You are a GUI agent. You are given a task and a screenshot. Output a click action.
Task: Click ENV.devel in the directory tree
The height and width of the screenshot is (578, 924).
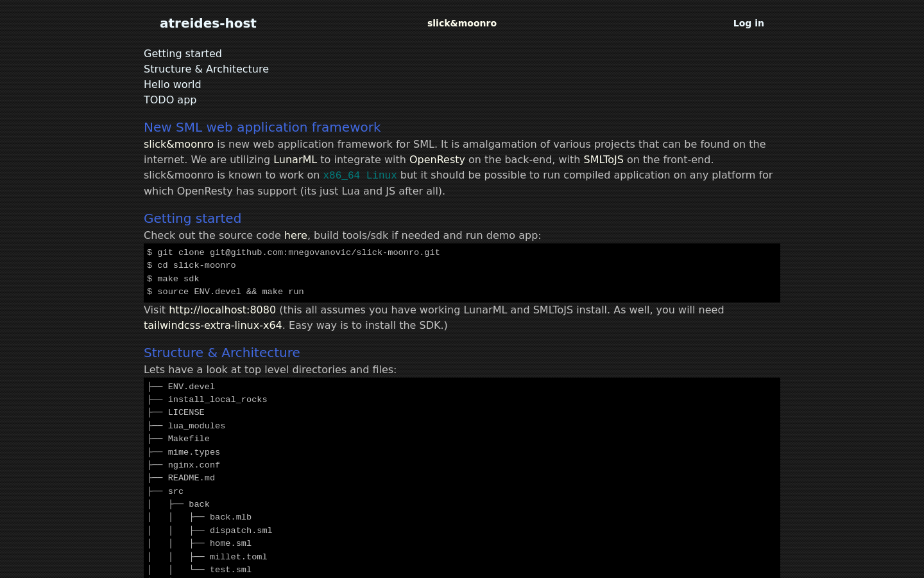click(191, 387)
